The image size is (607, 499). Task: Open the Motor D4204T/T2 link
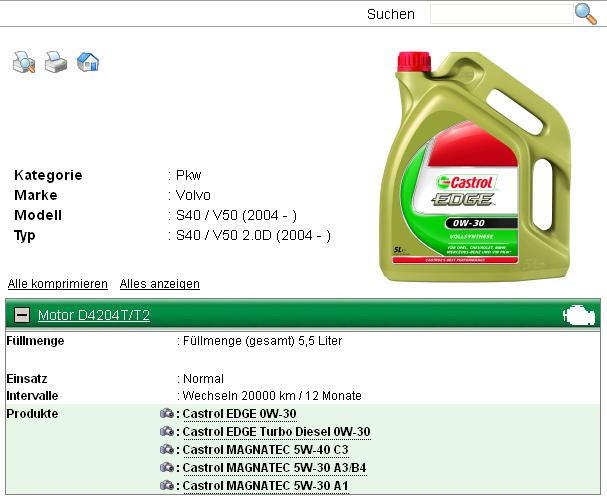94,315
